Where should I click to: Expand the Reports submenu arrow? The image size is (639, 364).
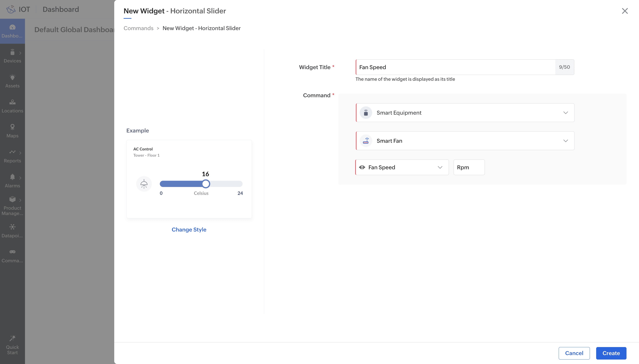point(20,153)
